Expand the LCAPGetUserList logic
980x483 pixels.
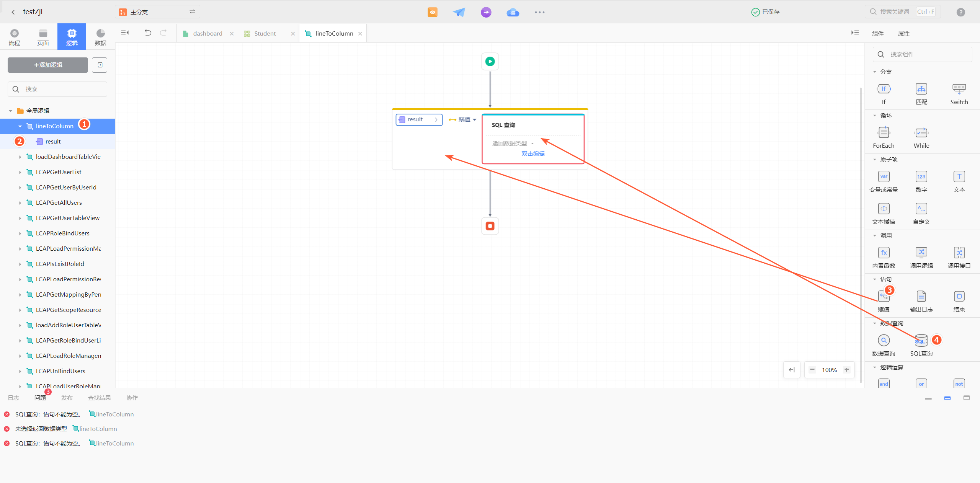tap(20, 172)
